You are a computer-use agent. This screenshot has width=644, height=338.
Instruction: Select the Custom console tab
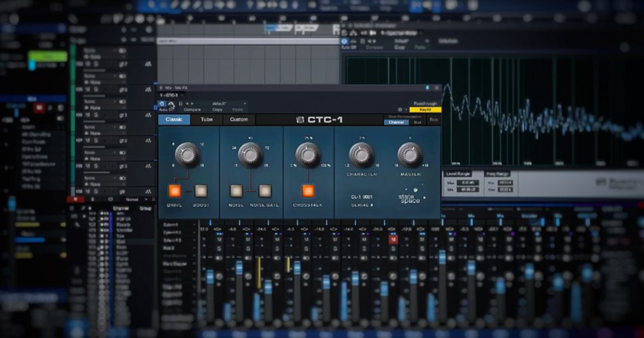coord(238,120)
